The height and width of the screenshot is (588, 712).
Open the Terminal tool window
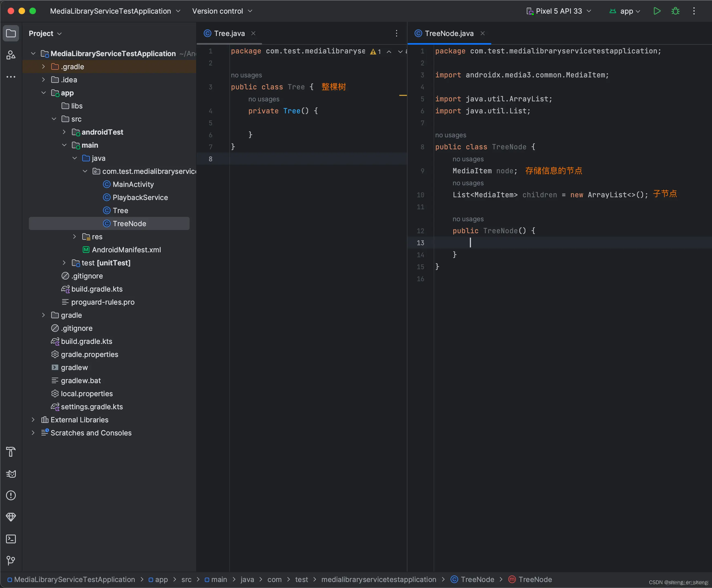click(x=11, y=539)
